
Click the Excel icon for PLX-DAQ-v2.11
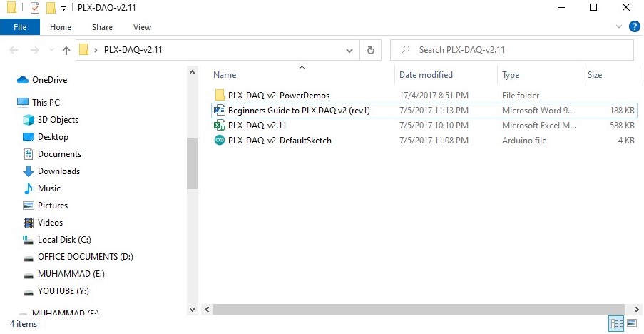(220, 126)
